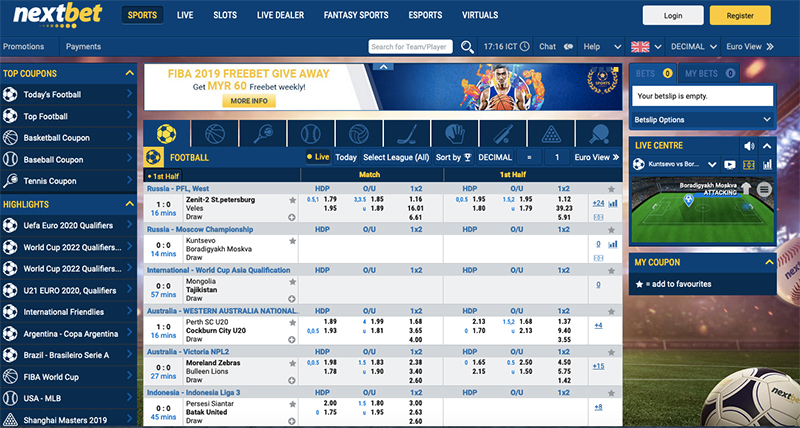Select the table tennis paddle icon tab
The width and height of the screenshot is (800, 428).
(598, 134)
